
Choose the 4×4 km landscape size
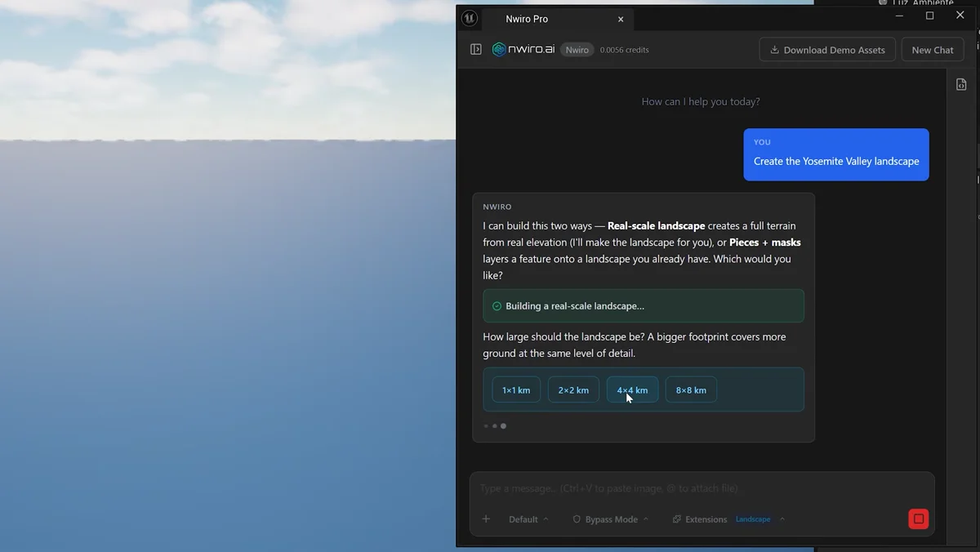pyautogui.click(x=632, y=390)
